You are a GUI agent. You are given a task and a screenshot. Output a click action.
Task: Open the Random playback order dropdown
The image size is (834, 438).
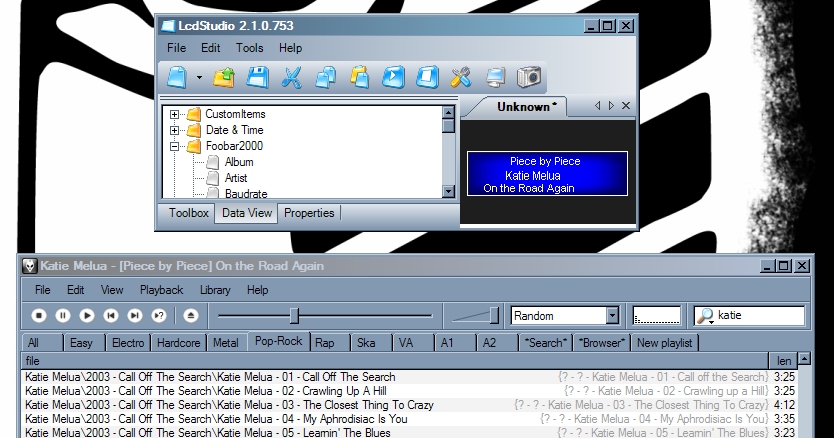(612, 316)
